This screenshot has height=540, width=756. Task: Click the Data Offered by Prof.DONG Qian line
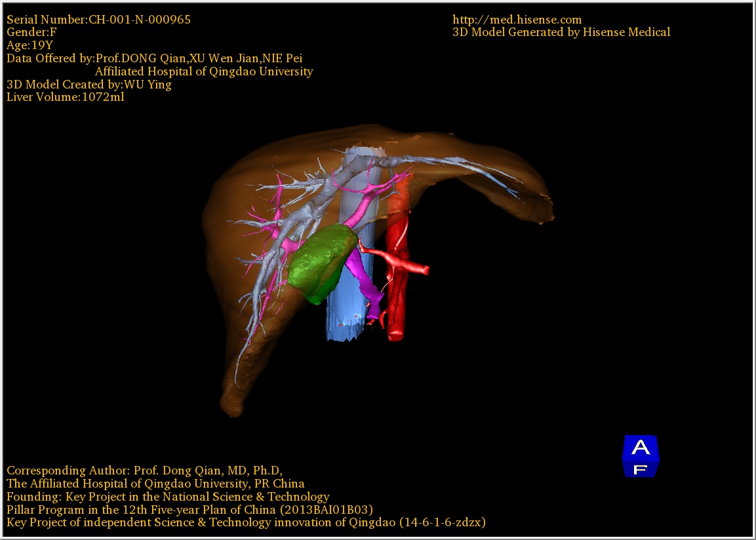(154, 58)
